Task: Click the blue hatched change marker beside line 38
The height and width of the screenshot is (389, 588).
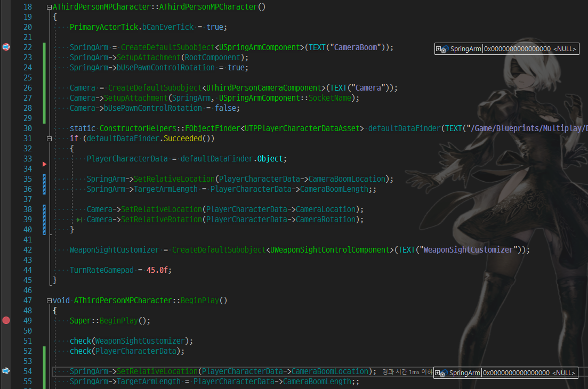Action: [x=44, y=209]
